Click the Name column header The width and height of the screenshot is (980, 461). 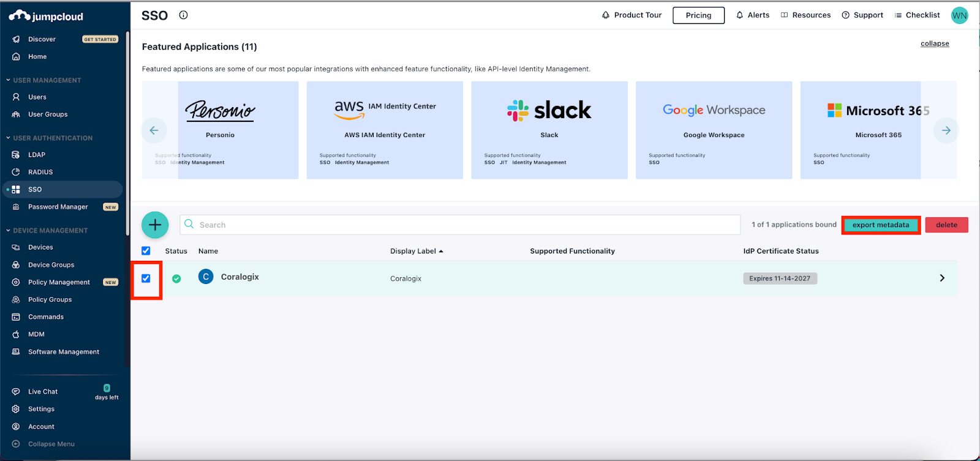pos(208,251)
